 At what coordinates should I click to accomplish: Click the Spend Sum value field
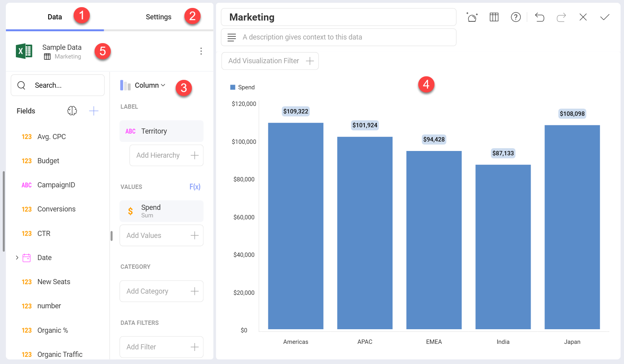point(161,211)
